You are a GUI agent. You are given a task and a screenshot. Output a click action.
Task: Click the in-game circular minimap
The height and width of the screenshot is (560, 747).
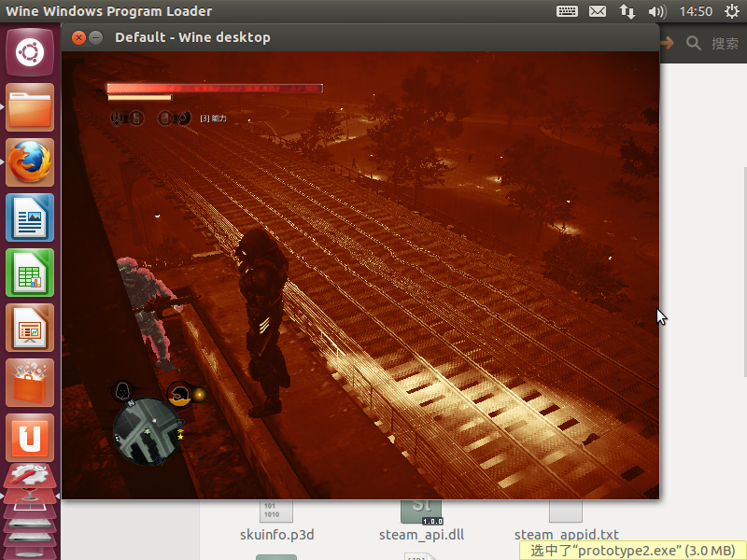(x=148, y=432)
